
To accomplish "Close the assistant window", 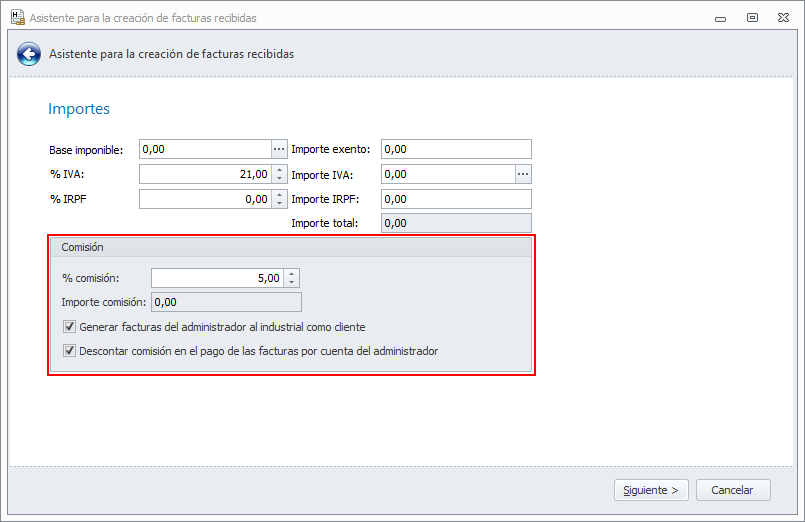I will (783, 18).
